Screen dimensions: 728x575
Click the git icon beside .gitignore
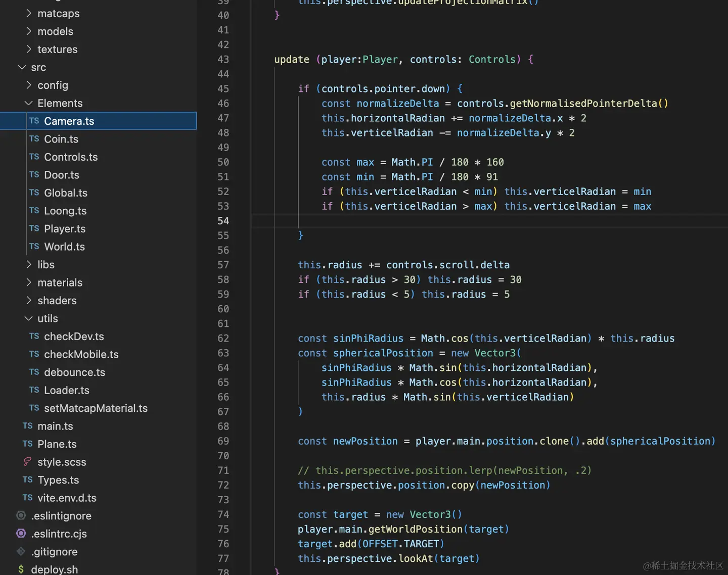click(21, 551)
